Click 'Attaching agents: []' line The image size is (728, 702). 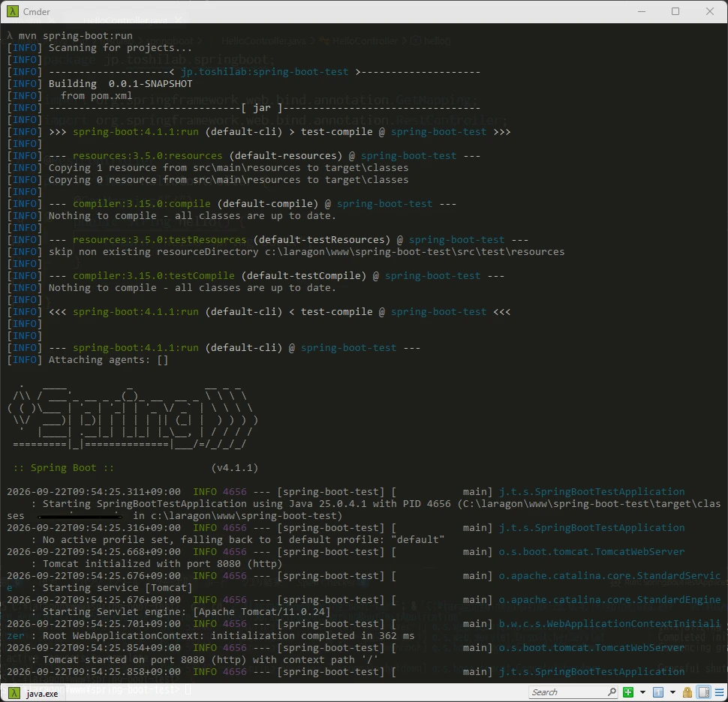(x=109, y=359)
